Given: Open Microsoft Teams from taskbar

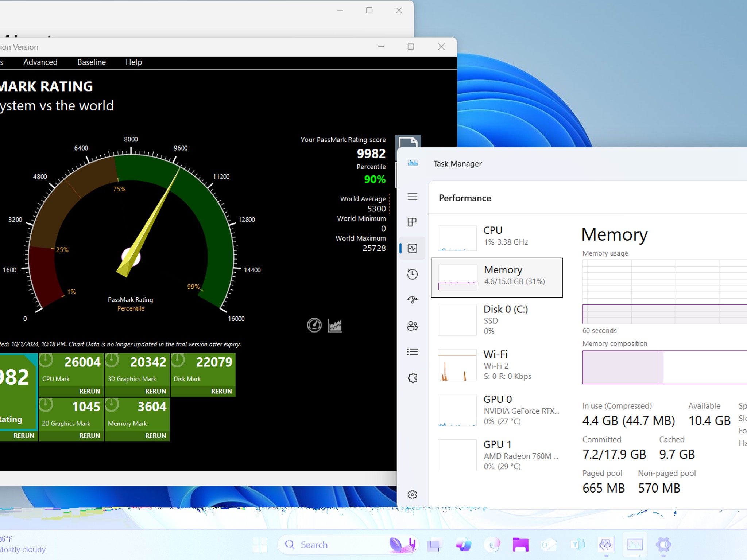Looking at the screenshot, I should 578,545.
